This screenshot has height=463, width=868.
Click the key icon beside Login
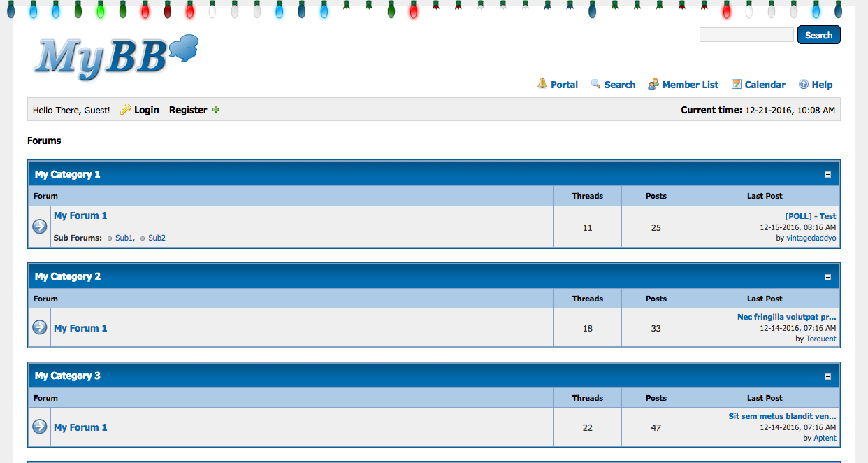[126, 110]
